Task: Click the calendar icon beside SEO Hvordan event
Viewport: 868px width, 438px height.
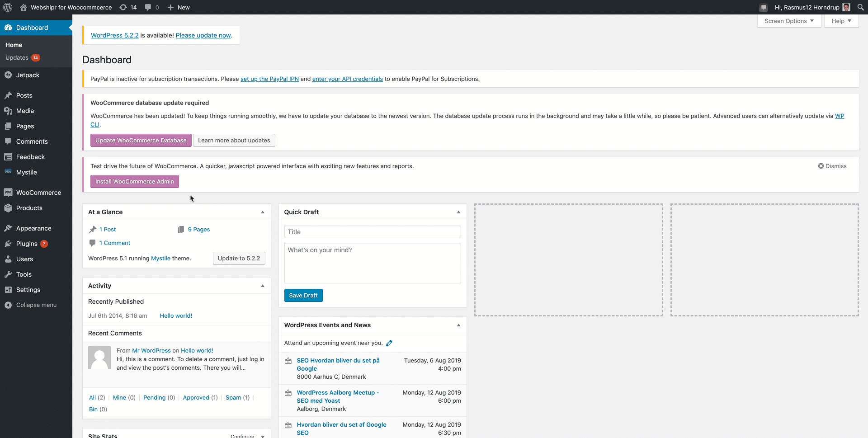Action: coord(288,361)
